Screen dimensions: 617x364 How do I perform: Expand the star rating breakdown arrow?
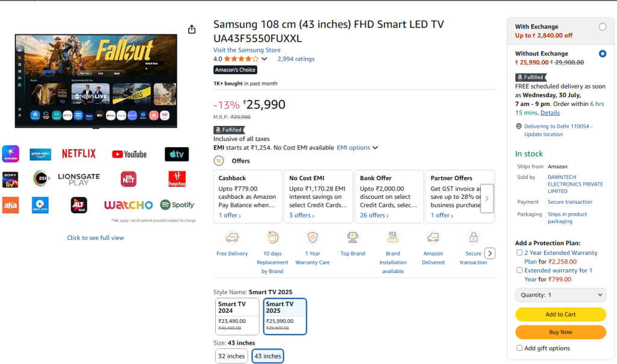coord(264,58)
